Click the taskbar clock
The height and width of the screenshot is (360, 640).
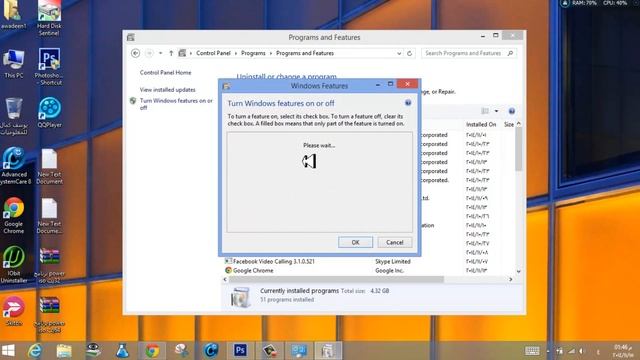coord(622,351)
